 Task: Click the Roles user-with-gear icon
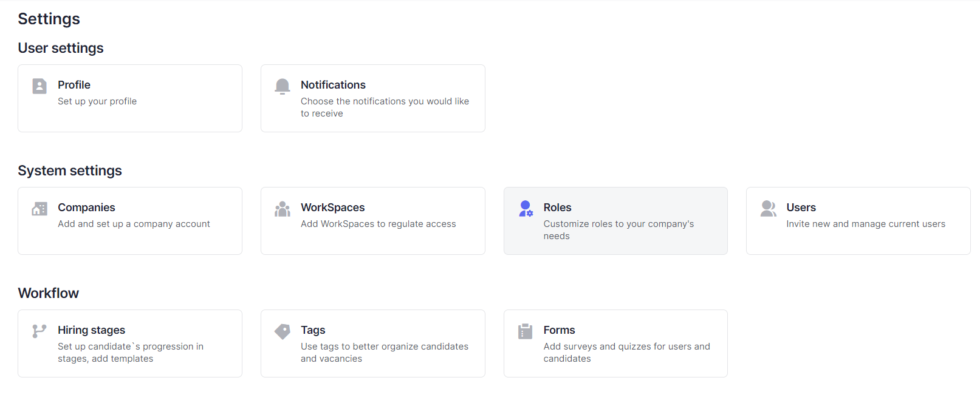526,209
